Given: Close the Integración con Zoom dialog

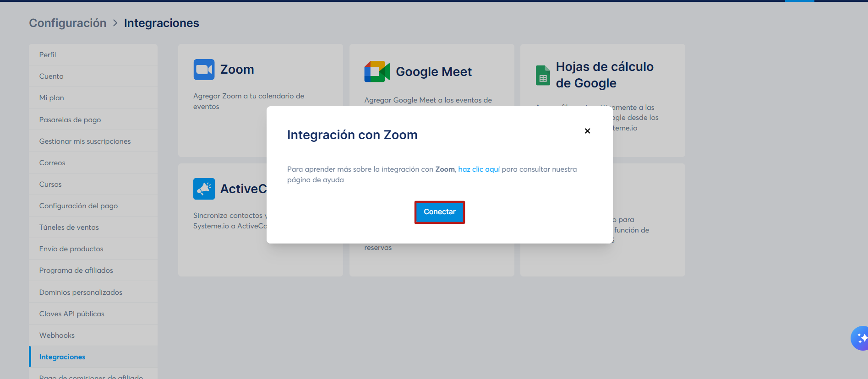Looking at the screenshot, I should click(587, 131).
